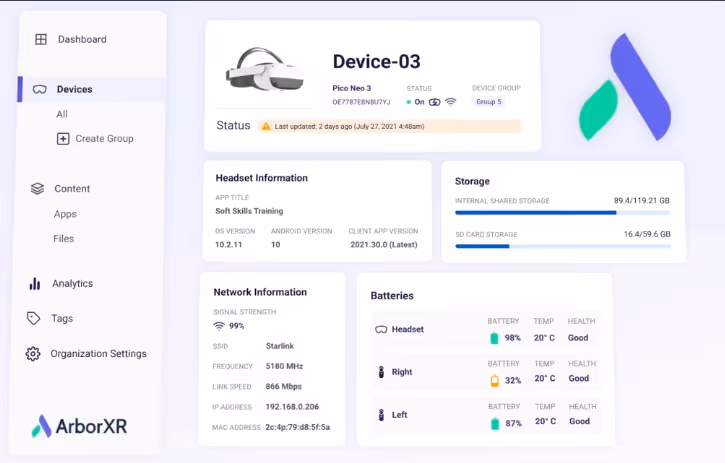Select Devices in the sidebar
The width and height of the screenshot is (725, 463).
[x=74, y=89]
